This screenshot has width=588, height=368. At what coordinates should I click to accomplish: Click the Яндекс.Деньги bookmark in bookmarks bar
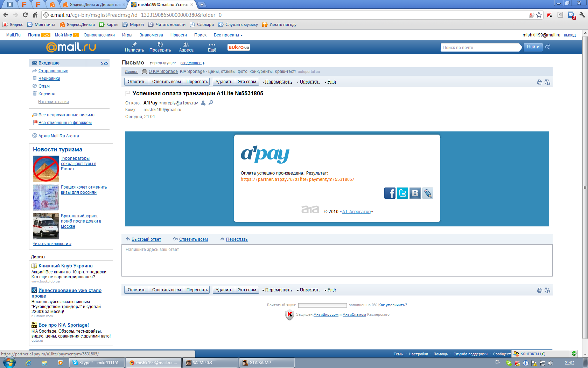[x=77, y=25]
